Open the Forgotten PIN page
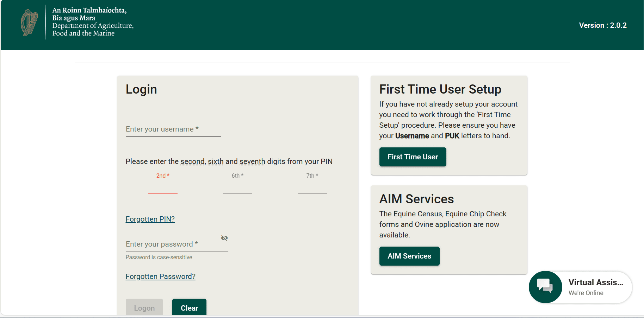The height and width of the screenshot is (318, 644). [150, 219]
